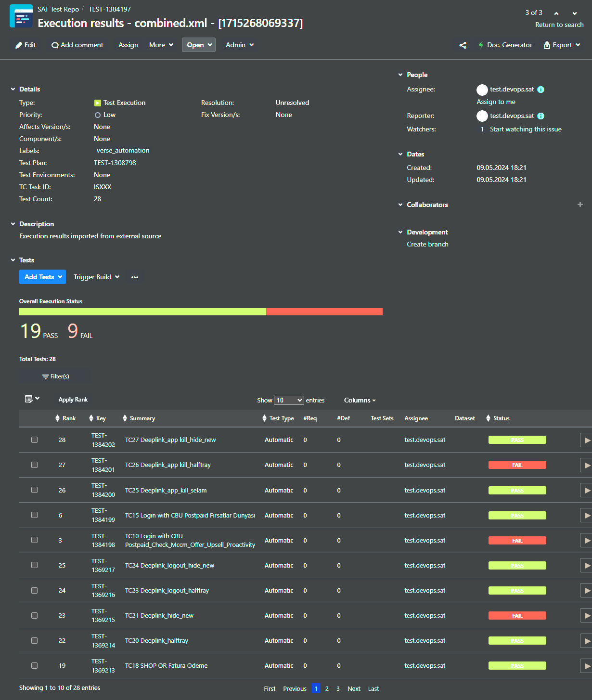Collapse the People section
Image resolution: width=592 pixels, height=700 pixels.
400,75
